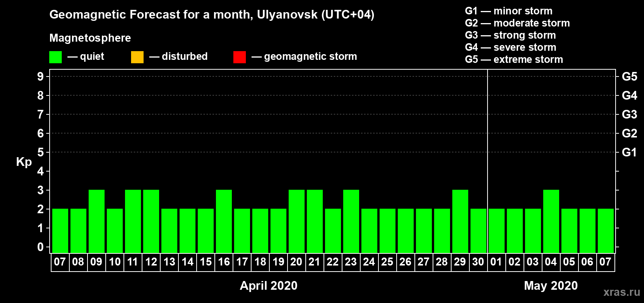Click the April date cell 20
The image size is (644, 303).
tap(297, 262)
